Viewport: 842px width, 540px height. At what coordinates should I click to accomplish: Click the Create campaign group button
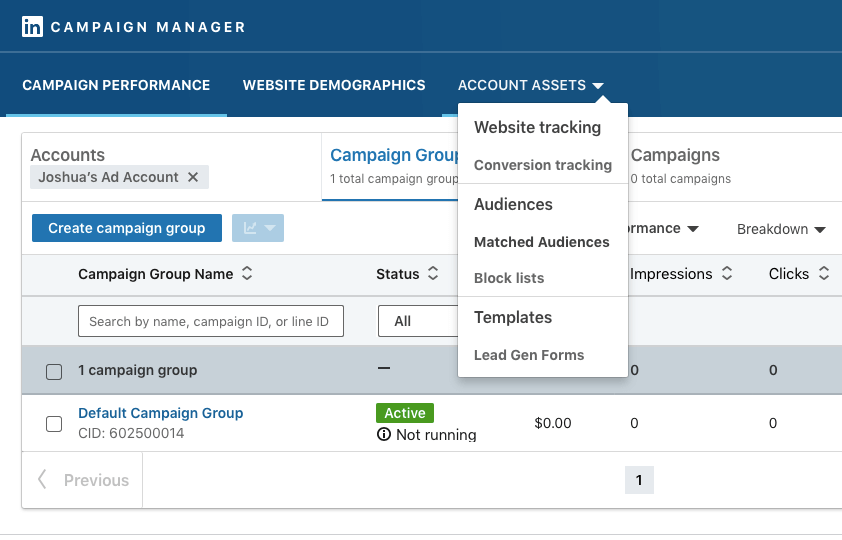(x=127, y=228)
